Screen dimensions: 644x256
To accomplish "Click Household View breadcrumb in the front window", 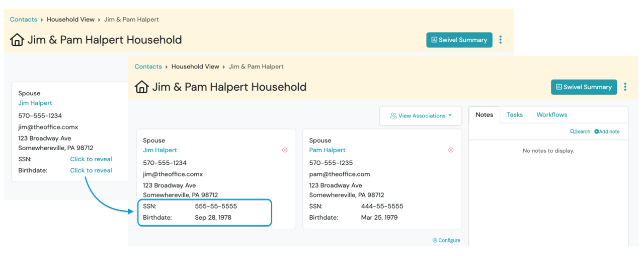I will [195, 67].
